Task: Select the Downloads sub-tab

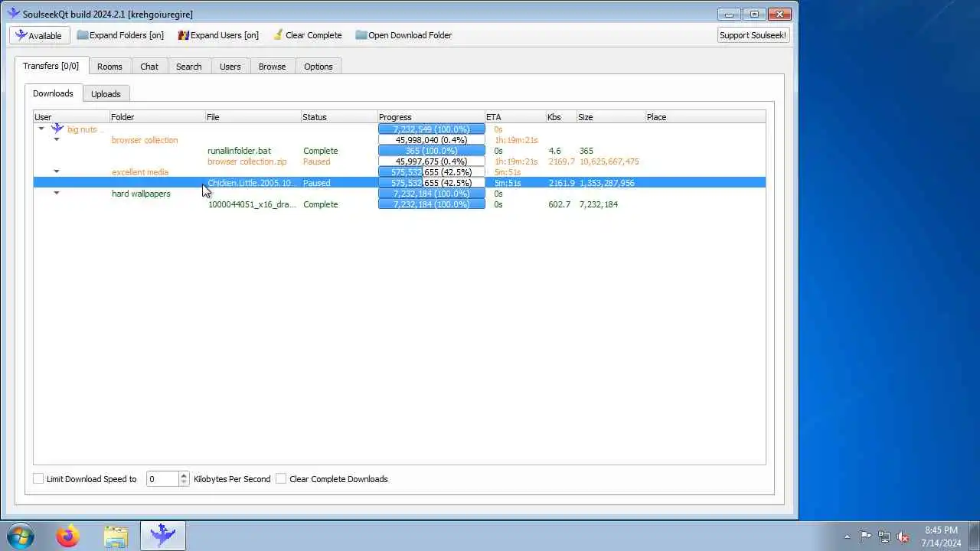Action: click(x=53, y=93)
